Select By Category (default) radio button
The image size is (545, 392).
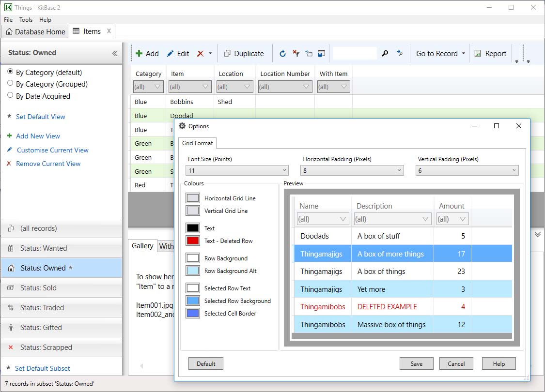(10, 71)
